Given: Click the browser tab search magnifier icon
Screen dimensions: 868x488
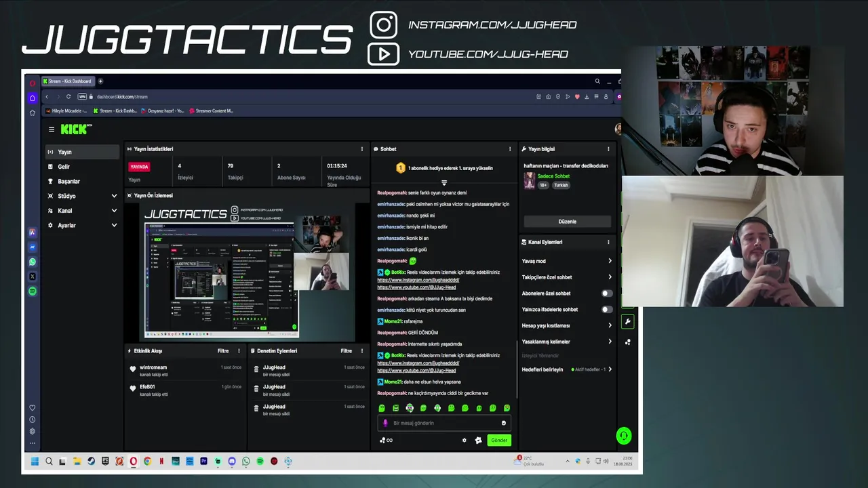Looking at the screenshot, I should (x=597, y=81).
